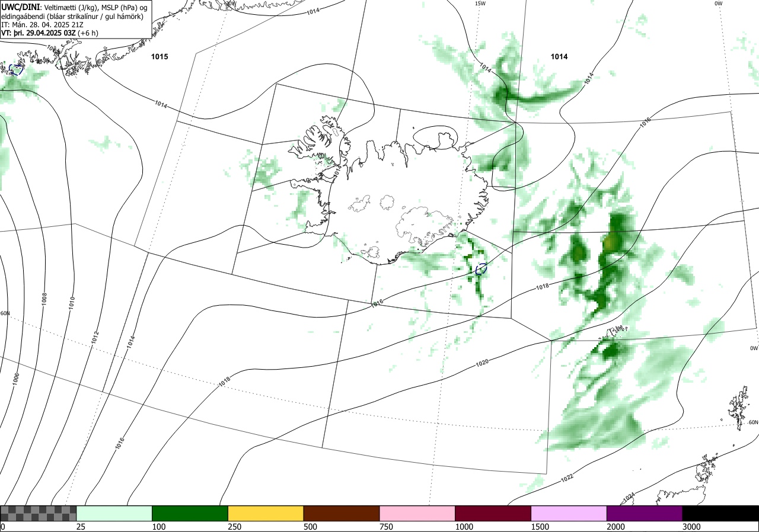This screenshot has width=759, height=532.
Task: Click the light pink 750–1000 legend swatch
Action: point(417,513)
